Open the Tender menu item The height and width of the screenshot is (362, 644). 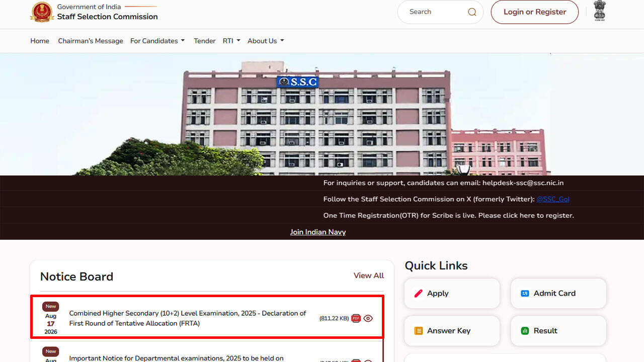205,41
